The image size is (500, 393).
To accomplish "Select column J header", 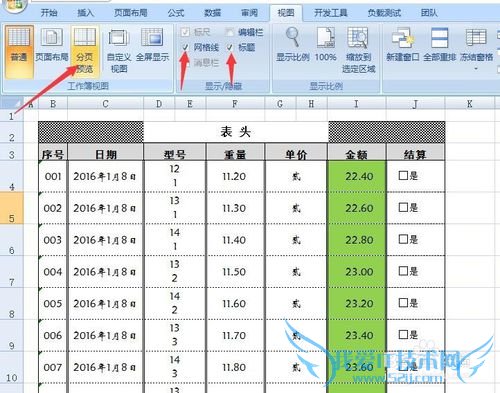I will tap(415, 104).
